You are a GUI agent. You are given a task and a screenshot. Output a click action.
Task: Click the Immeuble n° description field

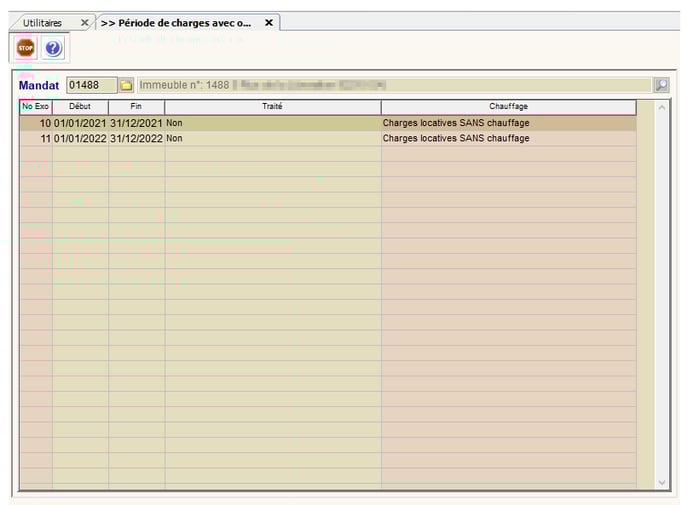[394, 85]
